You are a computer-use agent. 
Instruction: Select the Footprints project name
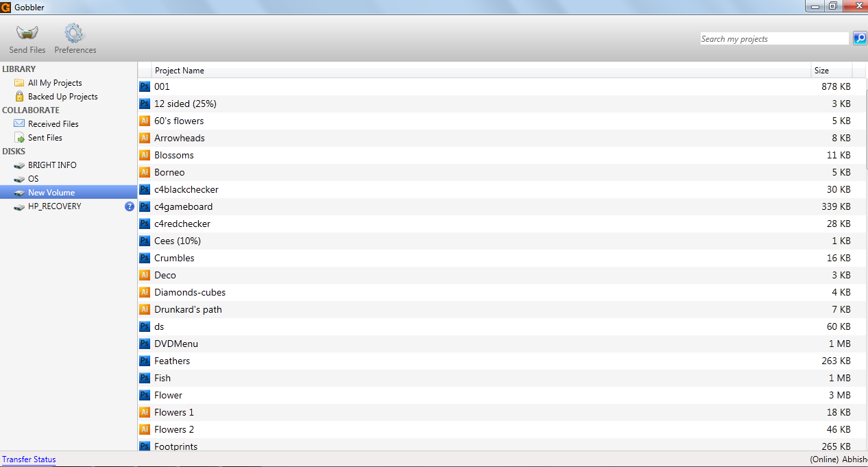176,446
